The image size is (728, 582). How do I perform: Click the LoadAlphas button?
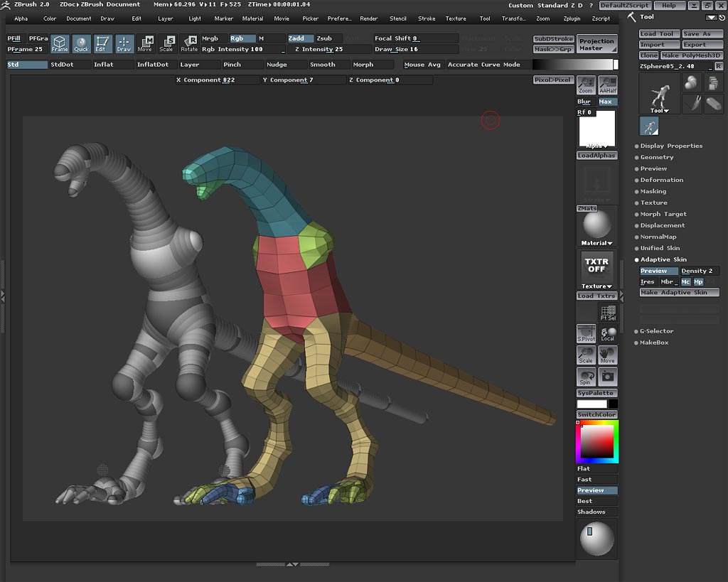(x=596, y=156)
